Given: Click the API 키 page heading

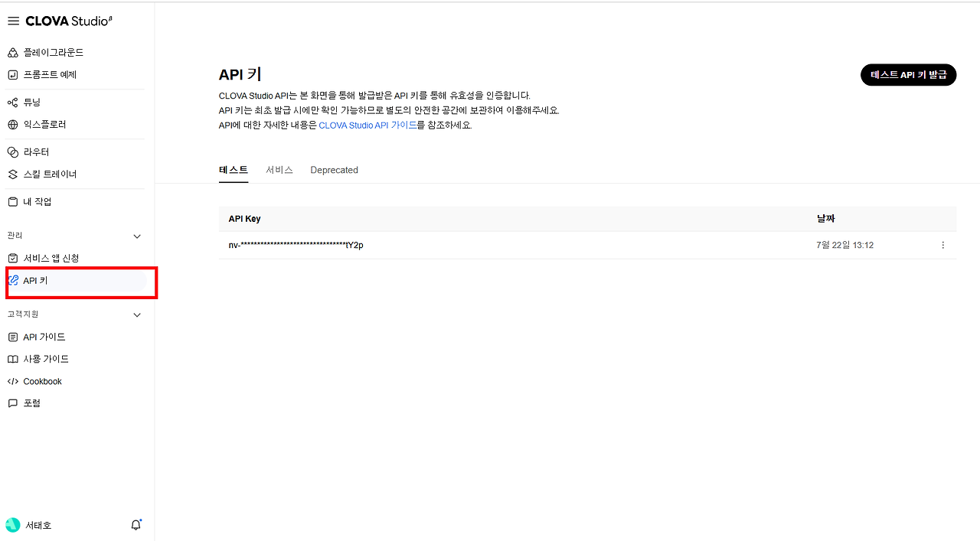Looking at the screenshot, I should coord(240,75).
